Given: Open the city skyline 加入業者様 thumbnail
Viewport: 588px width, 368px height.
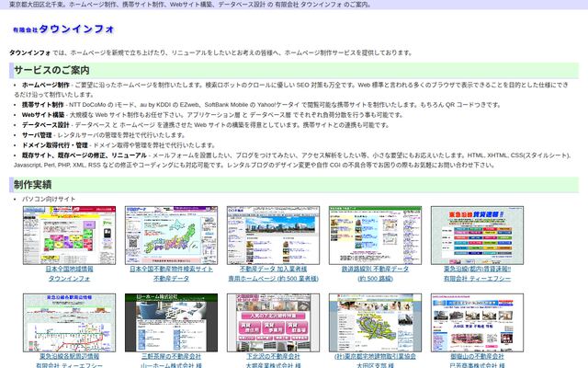Looking at the screenshot, I should click(x=274, y=236).
